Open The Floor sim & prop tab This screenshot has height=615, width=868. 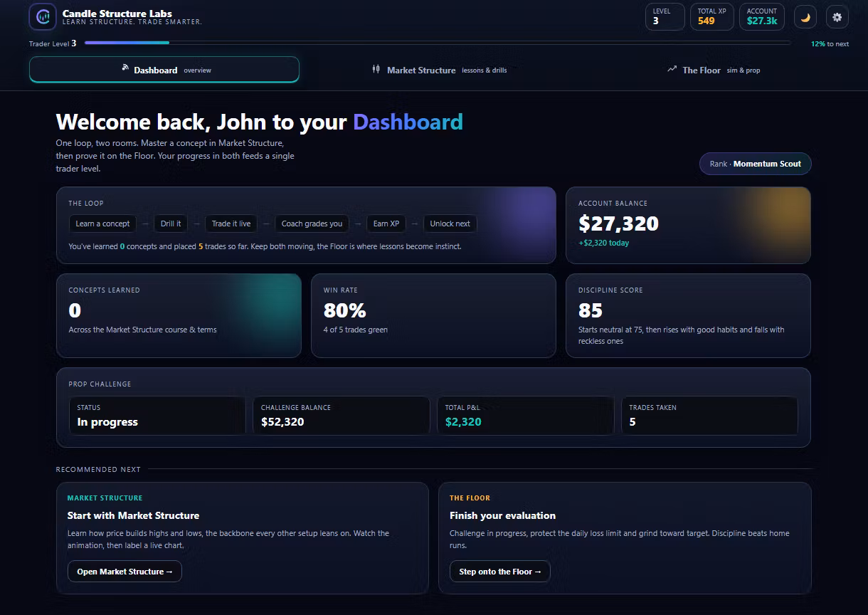point(714,70)
